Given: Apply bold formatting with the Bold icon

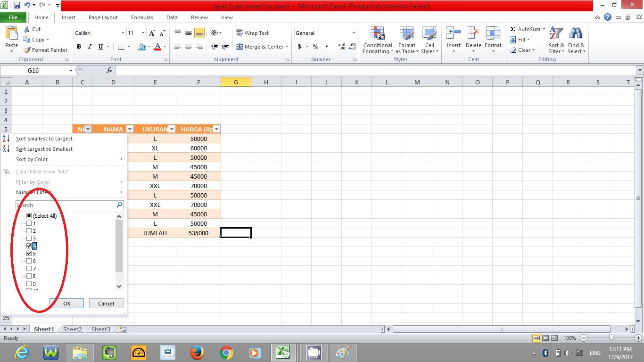Looking at the screenshot, I should pos(79,47).
